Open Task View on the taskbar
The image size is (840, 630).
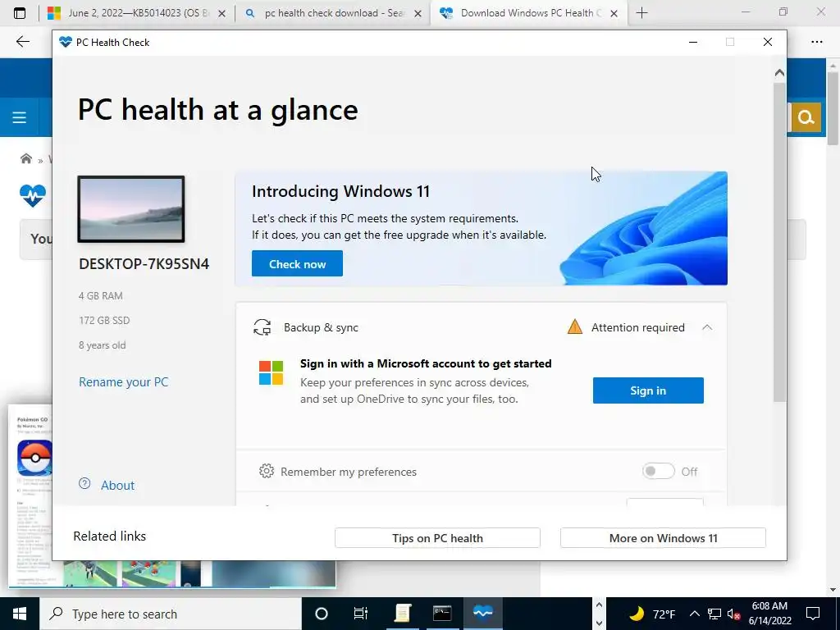tap(361, 614)
